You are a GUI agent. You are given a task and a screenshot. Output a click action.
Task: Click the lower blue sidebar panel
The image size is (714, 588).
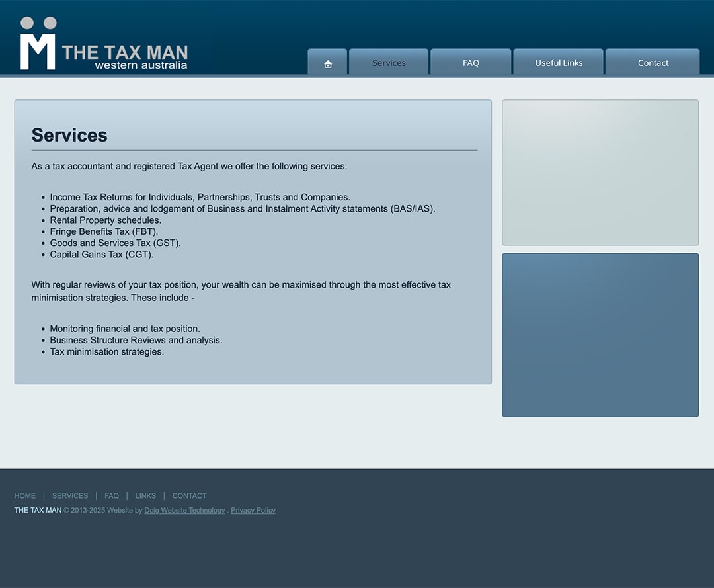[x=600, y=334]
